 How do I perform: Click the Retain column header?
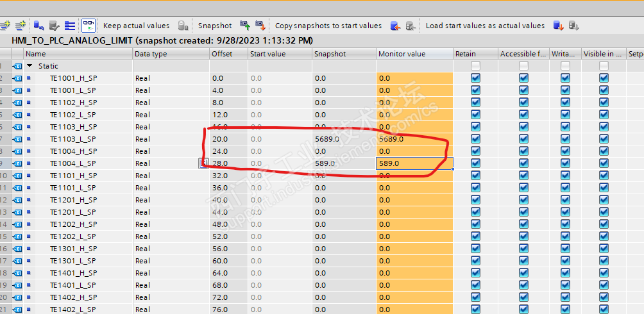click(475, 54)
